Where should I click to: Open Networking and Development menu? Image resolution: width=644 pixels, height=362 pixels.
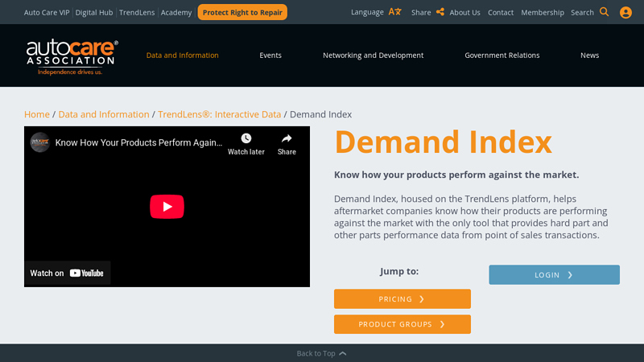[373, 55]
